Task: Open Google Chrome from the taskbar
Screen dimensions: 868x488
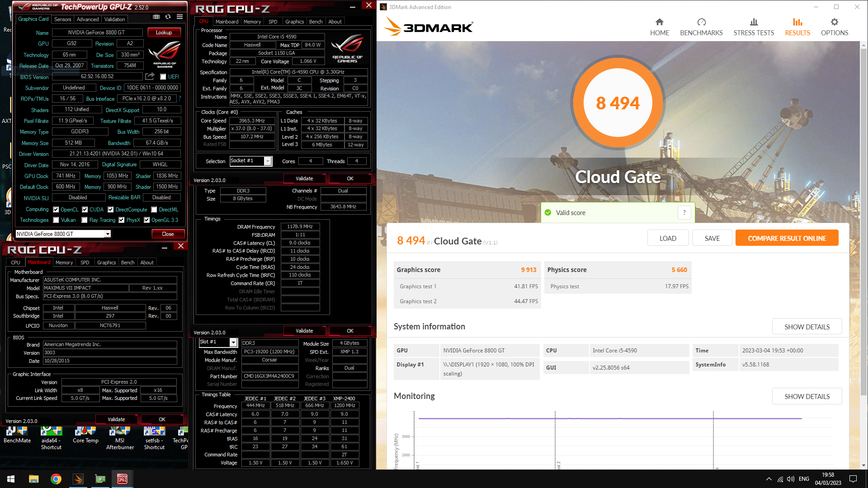Action: 56,479
